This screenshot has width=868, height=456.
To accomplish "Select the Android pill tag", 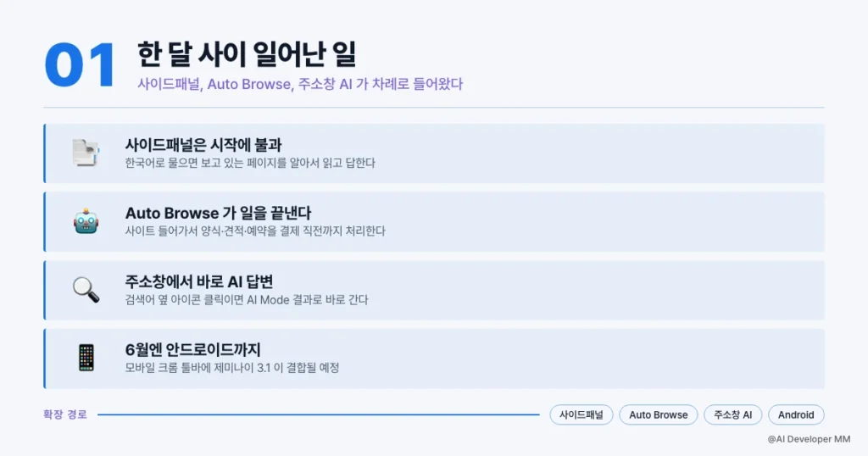I will point(796,414).
